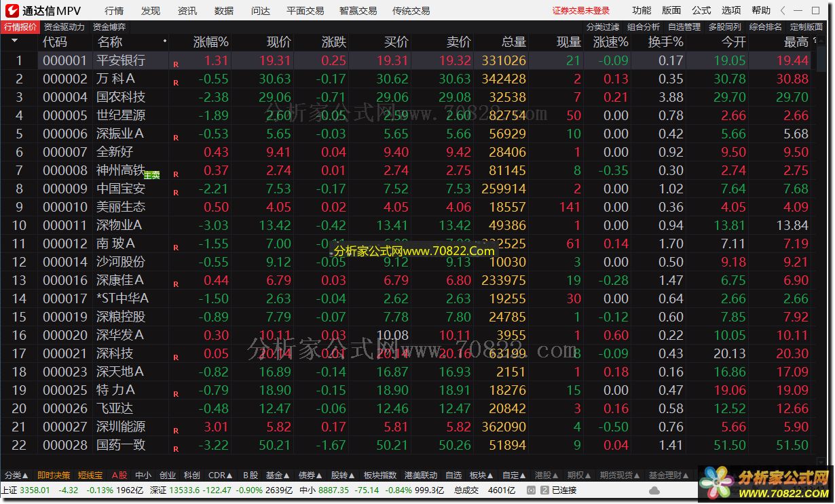Select the 中小 bottom tab
The width and height of the screenshot is (835, 504).
143,476
